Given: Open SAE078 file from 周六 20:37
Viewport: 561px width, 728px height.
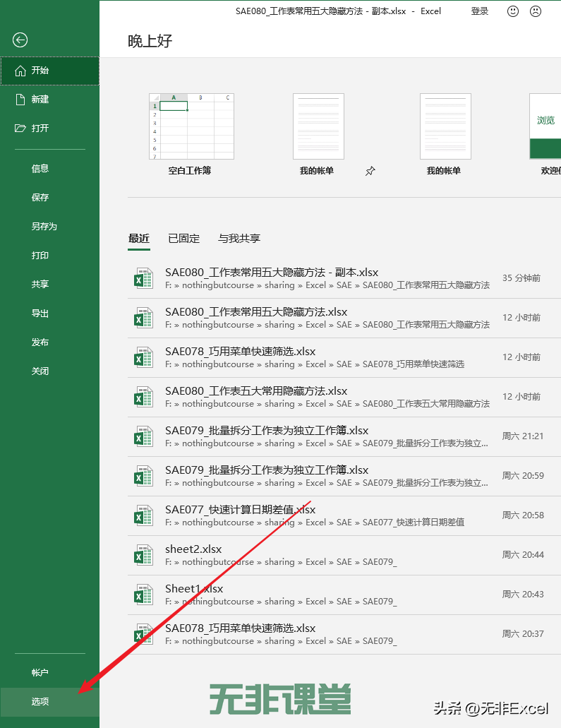Looking at the screenshot, I should click(344, 634).
